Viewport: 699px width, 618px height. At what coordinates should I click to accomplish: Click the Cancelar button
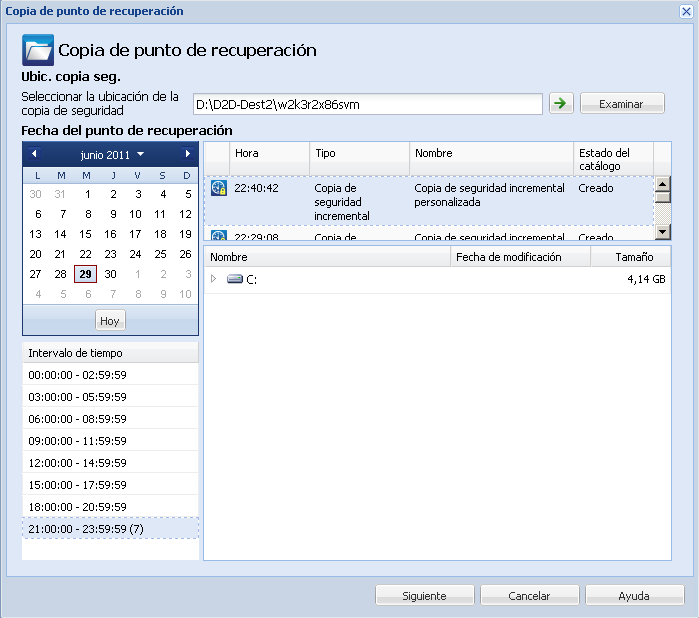point(530,595)
